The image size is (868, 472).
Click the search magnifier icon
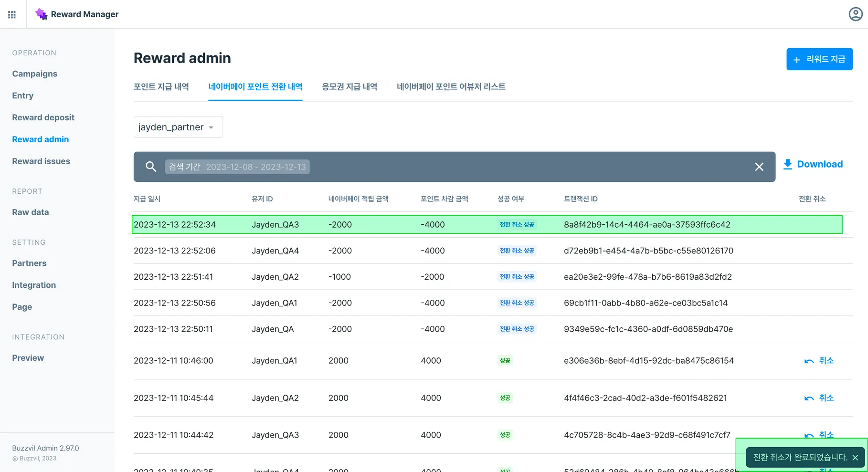pyautogui.click(x=151, y=167)
